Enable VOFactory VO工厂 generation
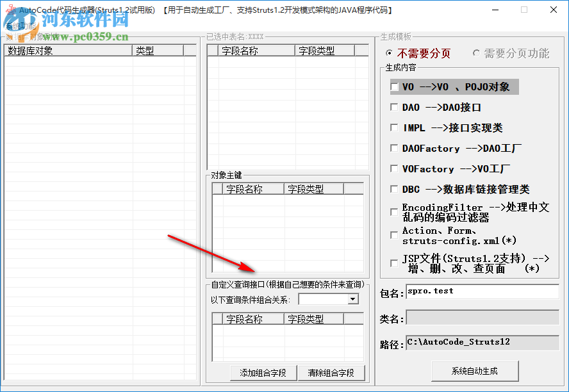 click(x=393, y=168)
